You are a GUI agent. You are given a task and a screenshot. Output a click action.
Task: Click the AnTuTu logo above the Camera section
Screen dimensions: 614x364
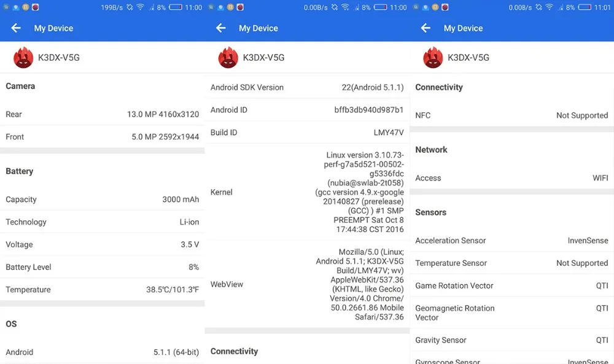[x=23, y=58]
